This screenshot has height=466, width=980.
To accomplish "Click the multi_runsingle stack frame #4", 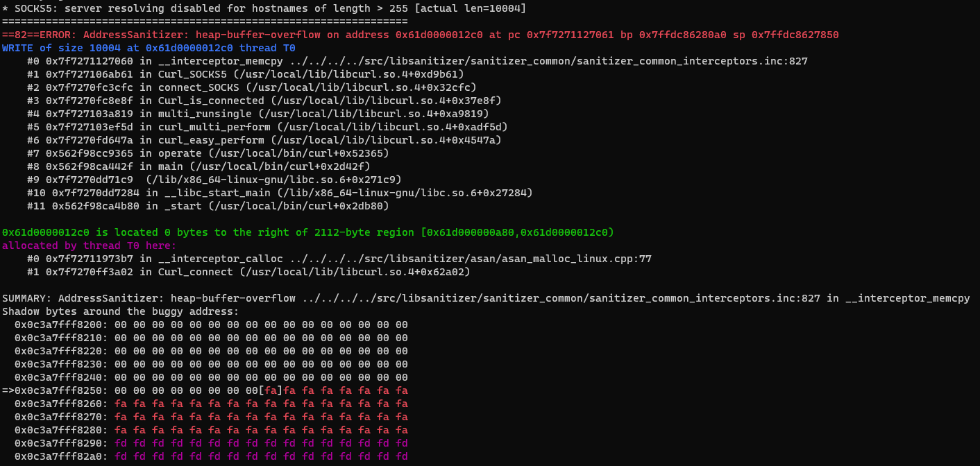I will (x=257, y=114).
